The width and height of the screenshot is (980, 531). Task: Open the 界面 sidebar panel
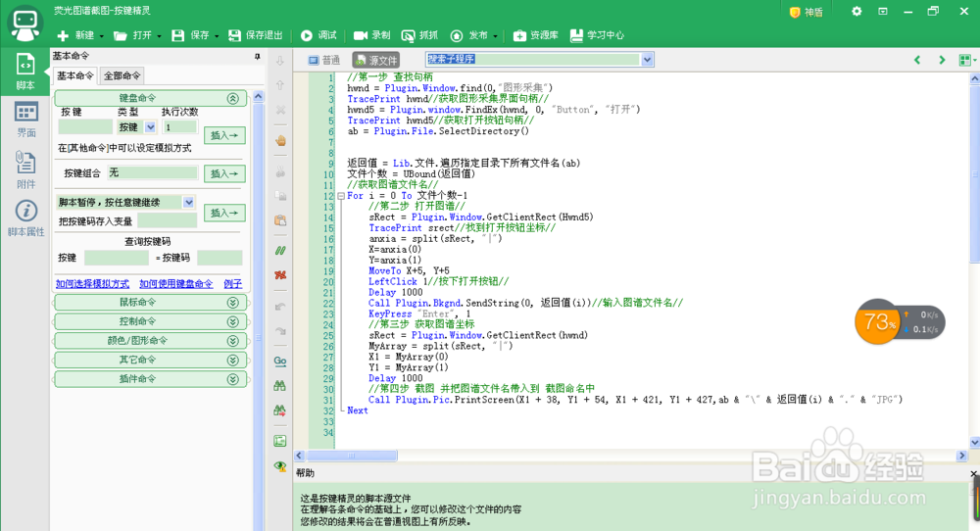coord(25,120)
